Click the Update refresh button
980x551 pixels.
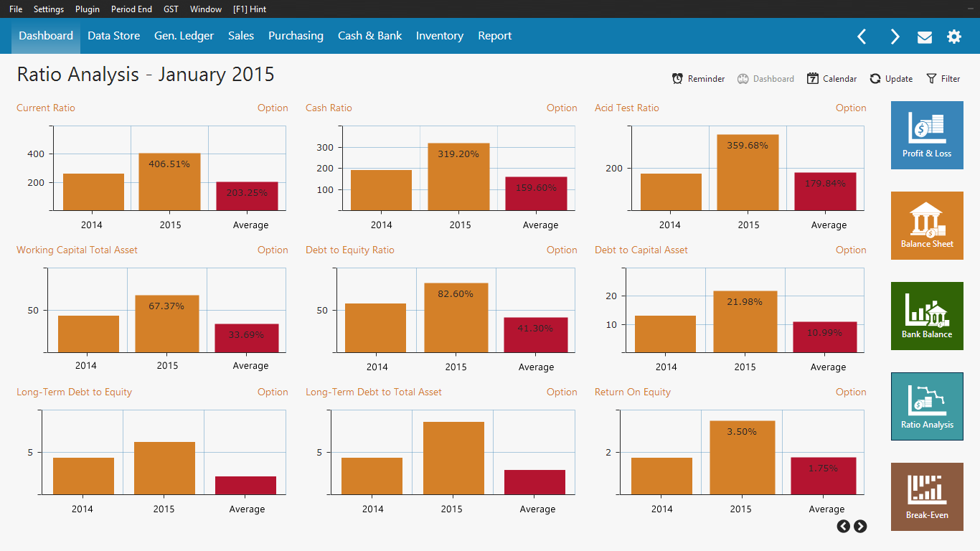(891, 79)
